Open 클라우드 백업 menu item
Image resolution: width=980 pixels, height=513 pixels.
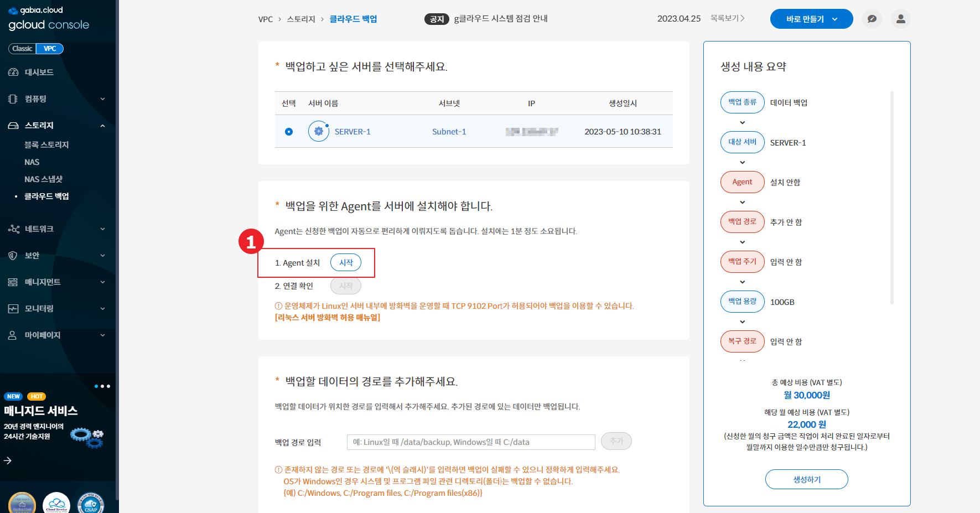pos(46,196)
